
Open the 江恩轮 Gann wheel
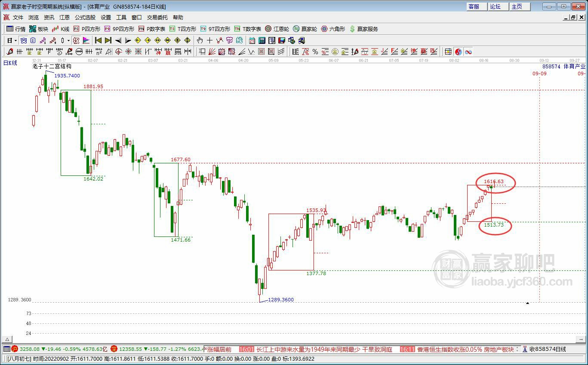277,29
